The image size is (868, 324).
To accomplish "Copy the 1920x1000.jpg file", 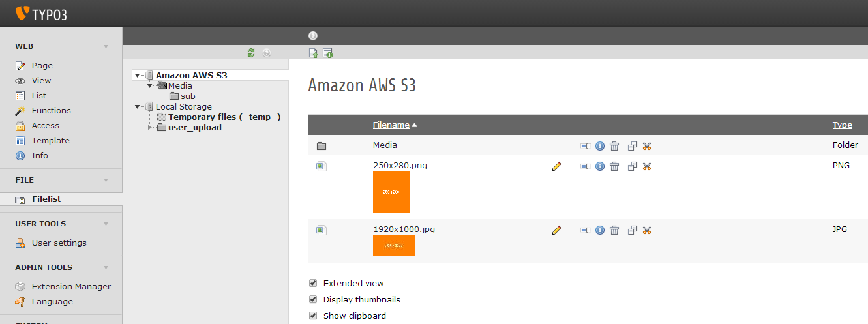I will point(632,230).
